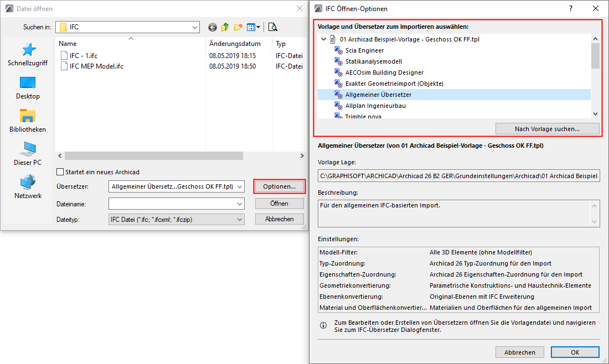Screen dimensions: 609x364
Task: Click the Beschreibung scrollbar down arrow
Action: (594, 222)
